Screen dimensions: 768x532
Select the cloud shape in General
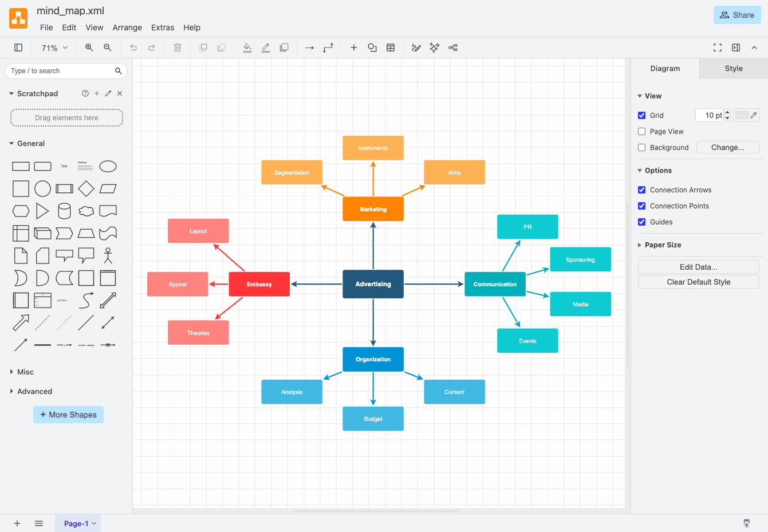point(86,211)
